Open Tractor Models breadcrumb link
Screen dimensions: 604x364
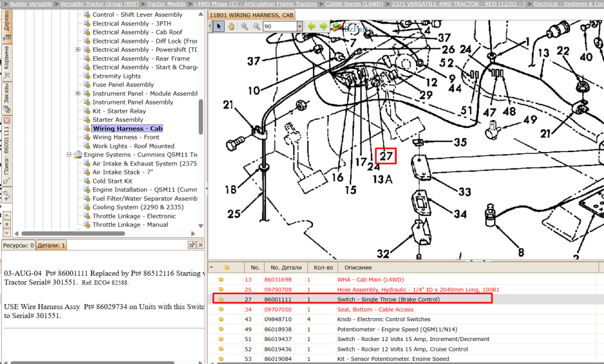tap(167, 4)
